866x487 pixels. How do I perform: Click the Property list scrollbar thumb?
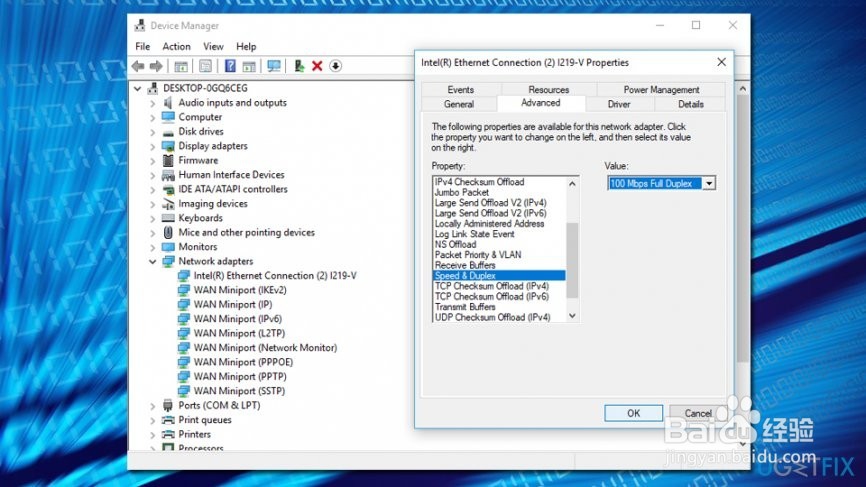click(x=572, y=260)
